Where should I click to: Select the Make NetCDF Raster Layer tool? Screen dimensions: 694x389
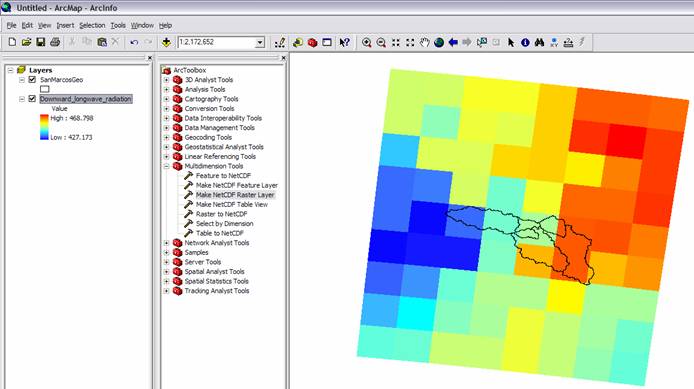pyautogui.click(x=235, y=195)
